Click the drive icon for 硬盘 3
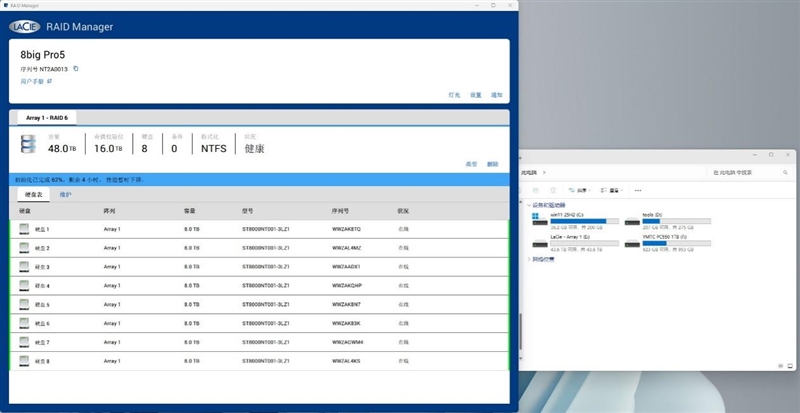This screenshot has width=800, height=413. pos(24,266)
